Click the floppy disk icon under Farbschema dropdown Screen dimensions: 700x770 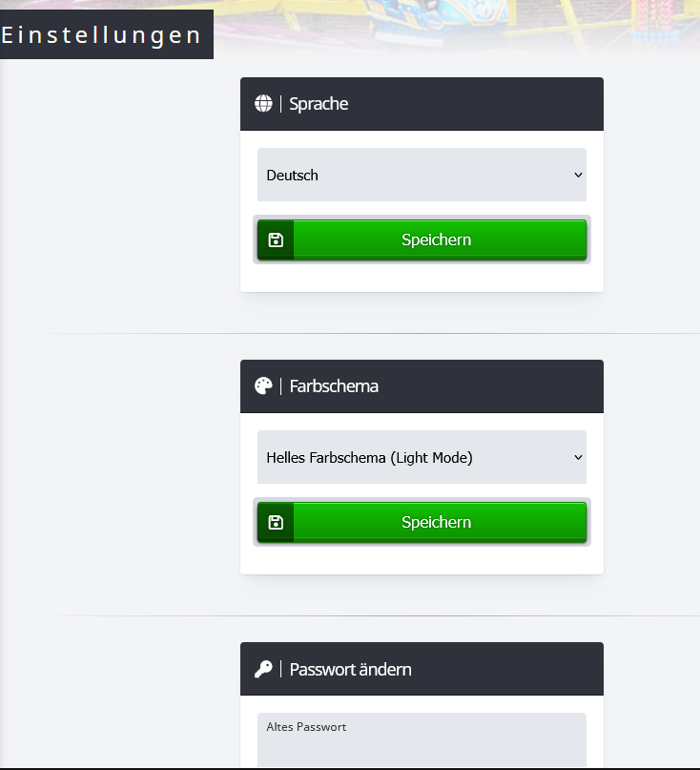pos(276,522)
